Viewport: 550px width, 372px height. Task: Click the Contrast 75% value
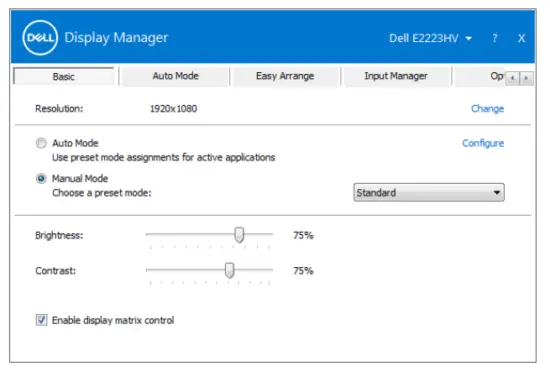303,271
